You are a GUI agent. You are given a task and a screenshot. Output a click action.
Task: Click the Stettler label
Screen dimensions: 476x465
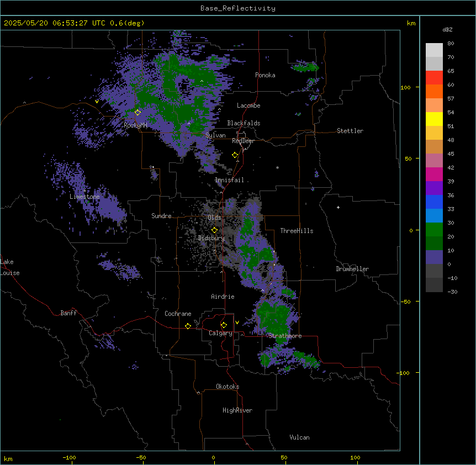pyautogui.click(x=350, y=131)
